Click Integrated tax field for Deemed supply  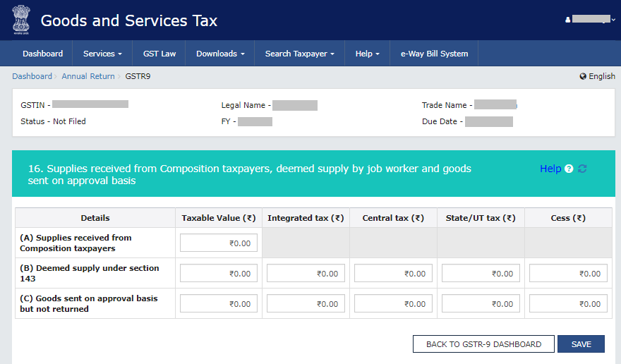(306, 274)
